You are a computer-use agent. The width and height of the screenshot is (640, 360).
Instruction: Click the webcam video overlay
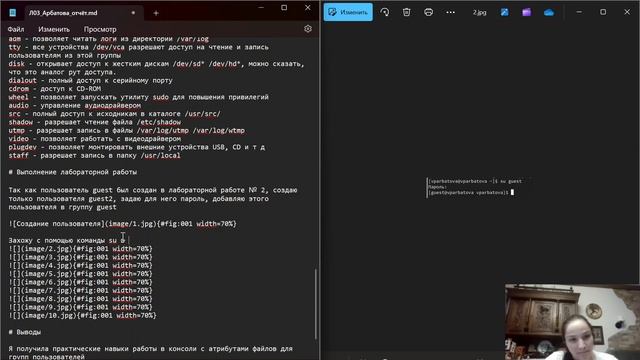(572, 322)
